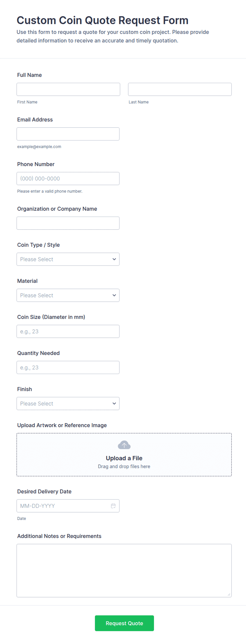246x644 pixels.
Task: Click the Phone Number input field
Action: 68,179
